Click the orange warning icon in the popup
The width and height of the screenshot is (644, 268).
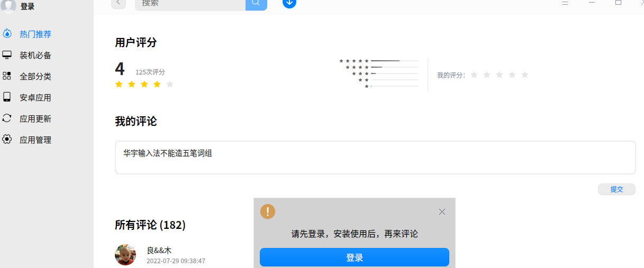pos(268,211)
